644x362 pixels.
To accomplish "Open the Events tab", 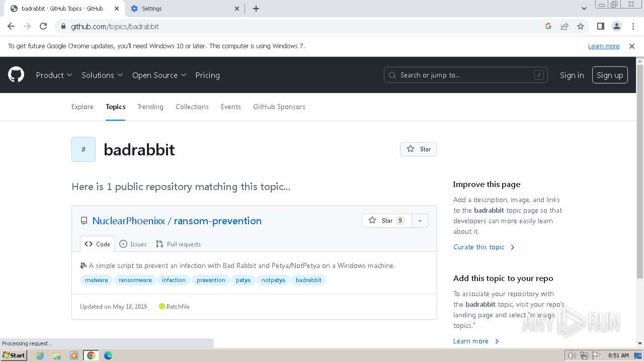I will [231, 107].
